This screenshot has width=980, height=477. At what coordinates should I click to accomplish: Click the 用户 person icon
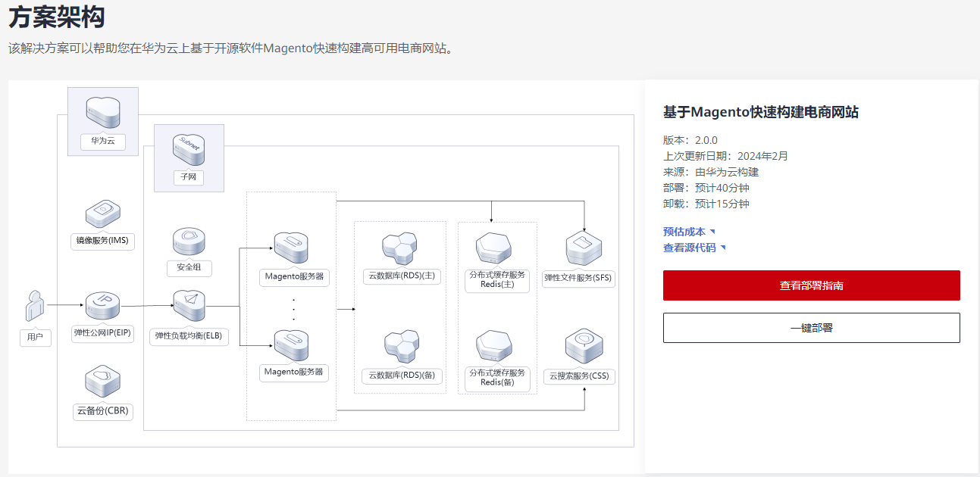pos(35,306)
